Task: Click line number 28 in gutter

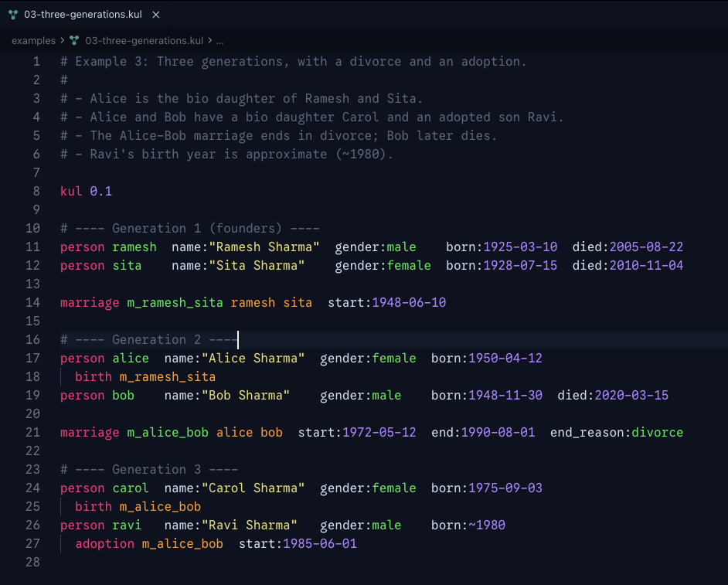Action: (x=32, y=563)
